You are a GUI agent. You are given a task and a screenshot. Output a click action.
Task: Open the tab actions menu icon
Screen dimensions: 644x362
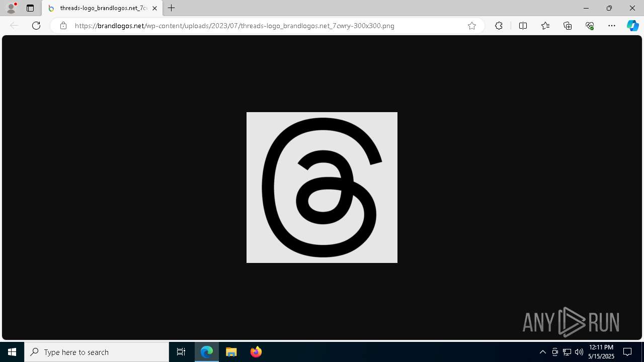(x=30, y=8)
